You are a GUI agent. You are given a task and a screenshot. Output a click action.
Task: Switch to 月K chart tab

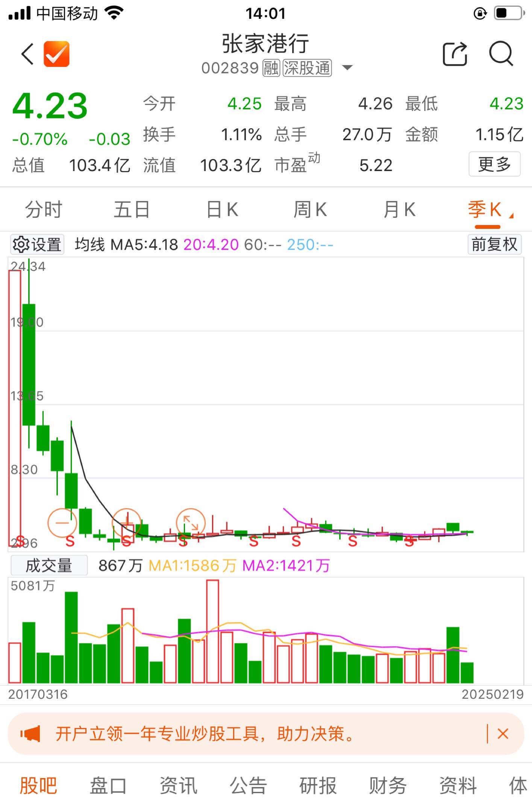[399, 209]
